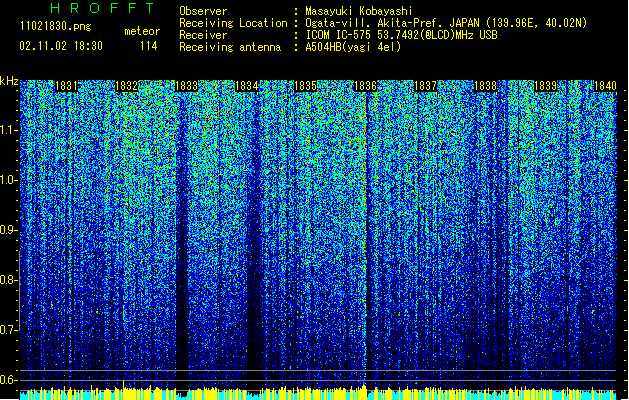The width and height of the screenshot is (629, 400).
Task: Click the date stamp 02.11.02 18:30
Action: 61,46
